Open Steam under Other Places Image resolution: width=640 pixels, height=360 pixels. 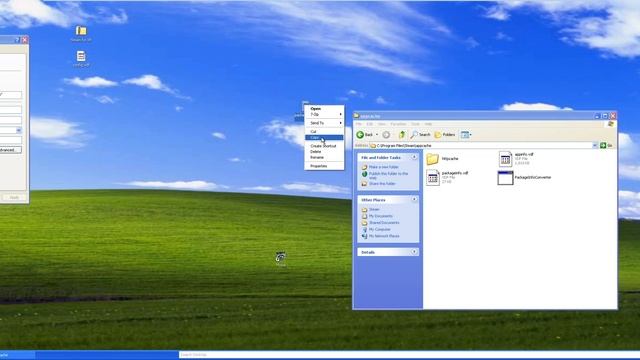coord(374,210)
